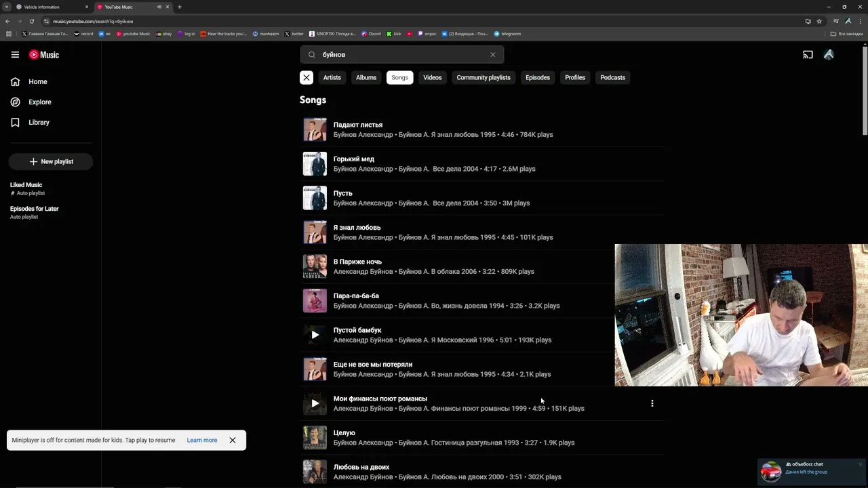This screenshot has height=488, width=868.
Task: Open Library in sidebar
Action: pos(30,122)
